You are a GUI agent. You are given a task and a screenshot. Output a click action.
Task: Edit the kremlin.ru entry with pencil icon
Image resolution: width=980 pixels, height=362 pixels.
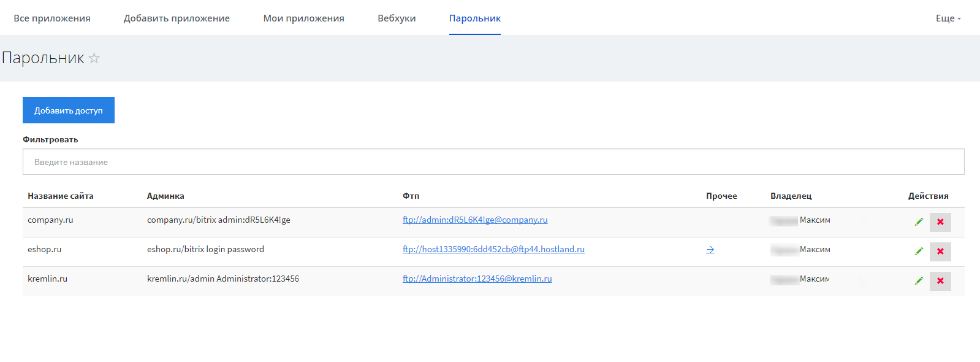click(919, 281)
